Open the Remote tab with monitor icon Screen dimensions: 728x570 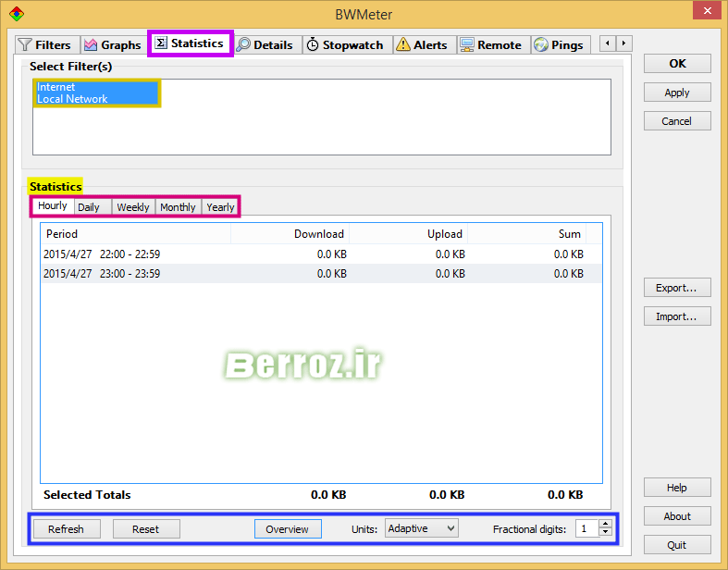pyautogui.click(x=491, y=44)
